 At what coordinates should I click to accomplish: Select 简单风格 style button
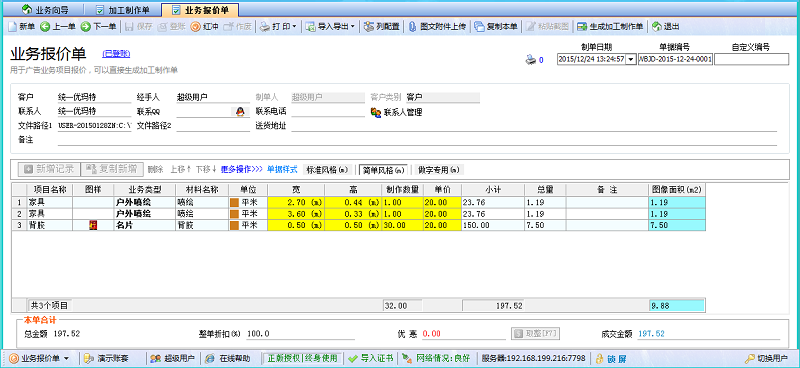[383, 169]
